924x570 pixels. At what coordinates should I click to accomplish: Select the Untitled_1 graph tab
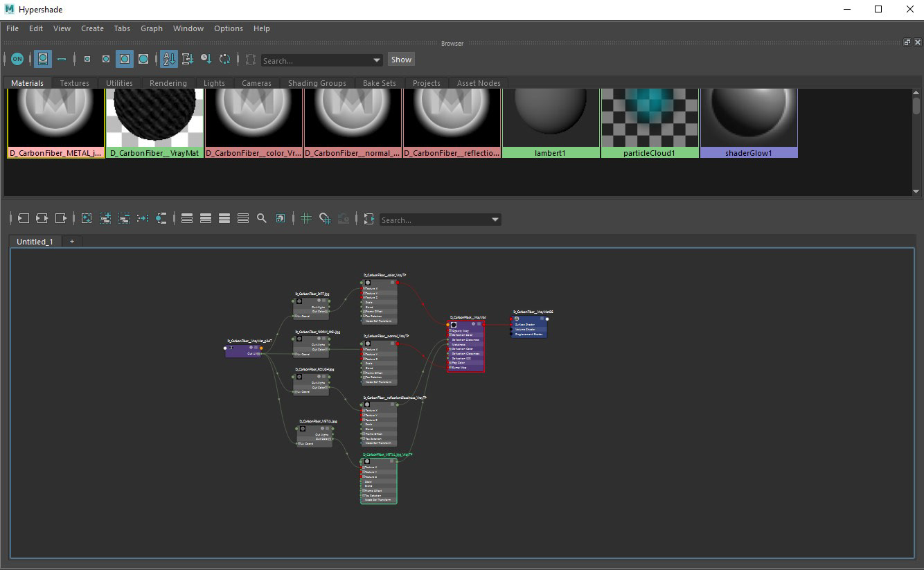pos(35,241)
